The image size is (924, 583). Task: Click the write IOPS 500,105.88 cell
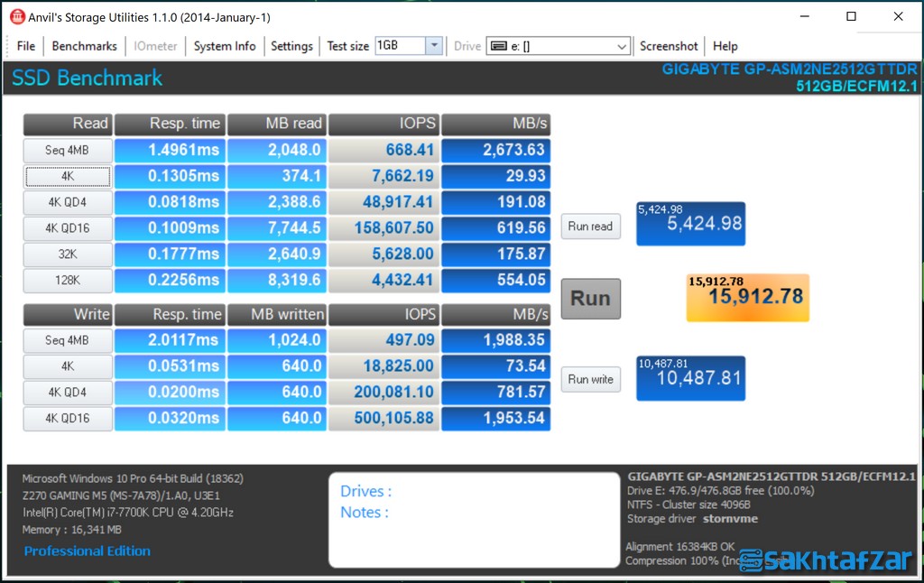tap(383, 418)
